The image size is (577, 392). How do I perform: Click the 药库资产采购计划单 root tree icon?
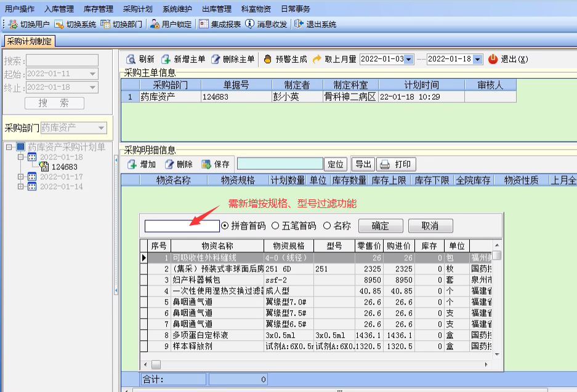20,147
